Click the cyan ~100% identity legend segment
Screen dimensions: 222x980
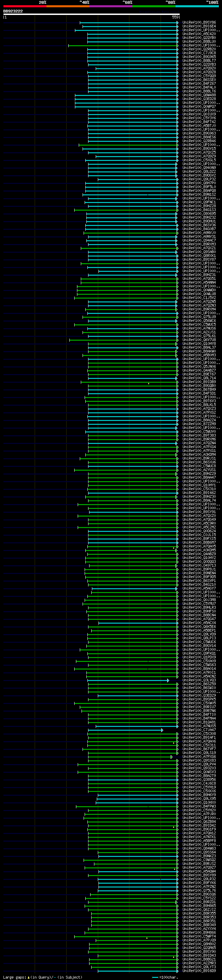pyautogui.click(x=197, y=6)
